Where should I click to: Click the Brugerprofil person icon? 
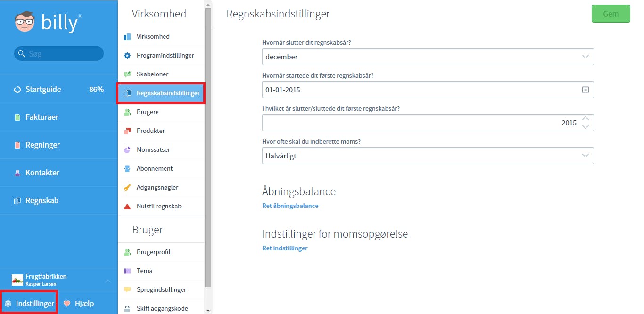(x=127, y=252)
